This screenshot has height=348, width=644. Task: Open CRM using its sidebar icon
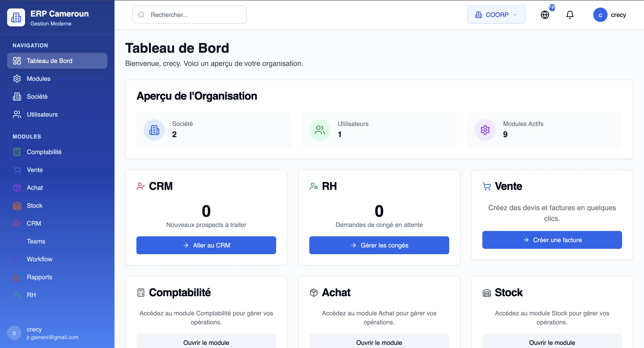[17, 223]
